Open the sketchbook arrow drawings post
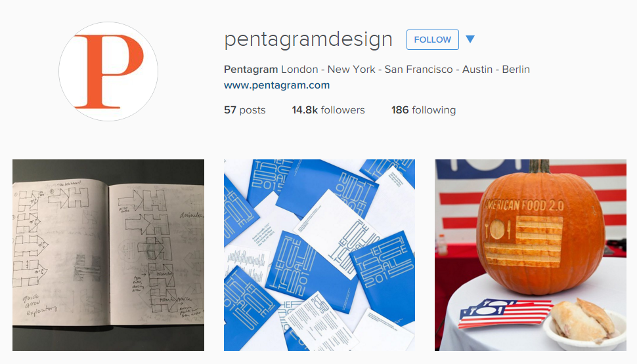Viewport: 637px width, 364px height. pos(108,255)
